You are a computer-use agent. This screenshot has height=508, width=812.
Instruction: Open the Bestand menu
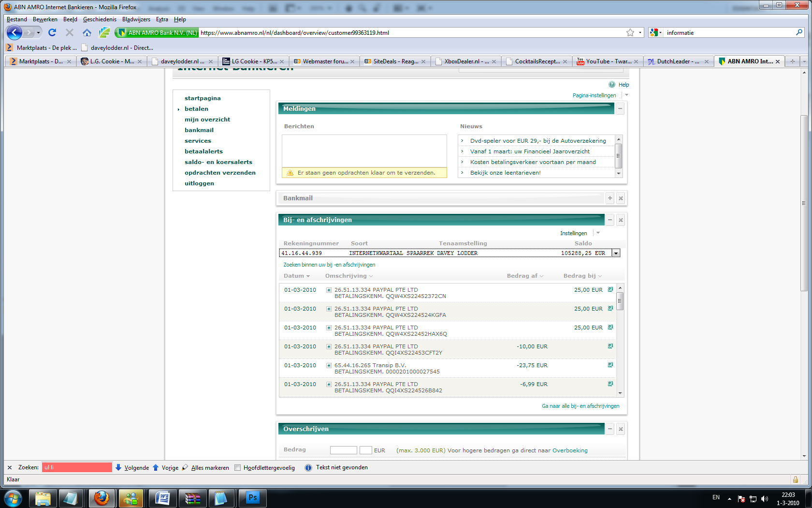17,19
